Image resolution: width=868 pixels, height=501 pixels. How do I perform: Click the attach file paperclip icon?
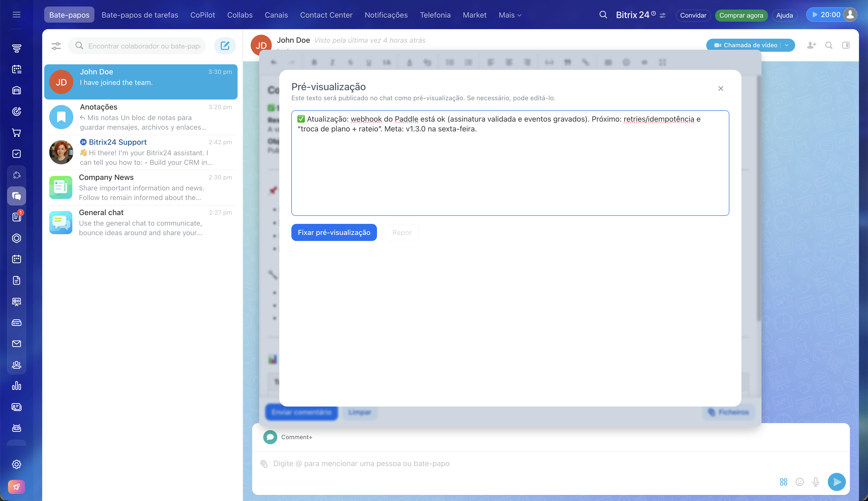[264, 464]
